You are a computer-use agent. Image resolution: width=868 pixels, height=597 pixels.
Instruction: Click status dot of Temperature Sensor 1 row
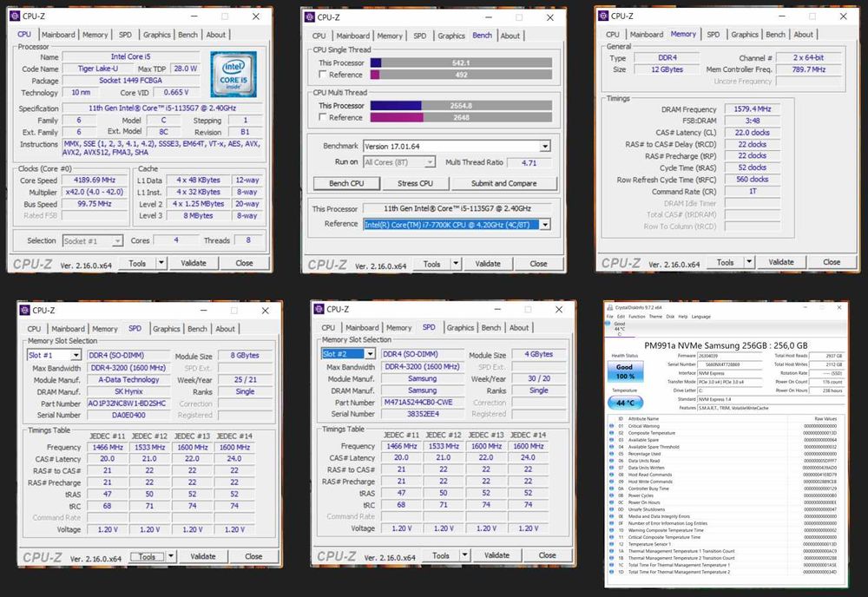coord(612,544)
